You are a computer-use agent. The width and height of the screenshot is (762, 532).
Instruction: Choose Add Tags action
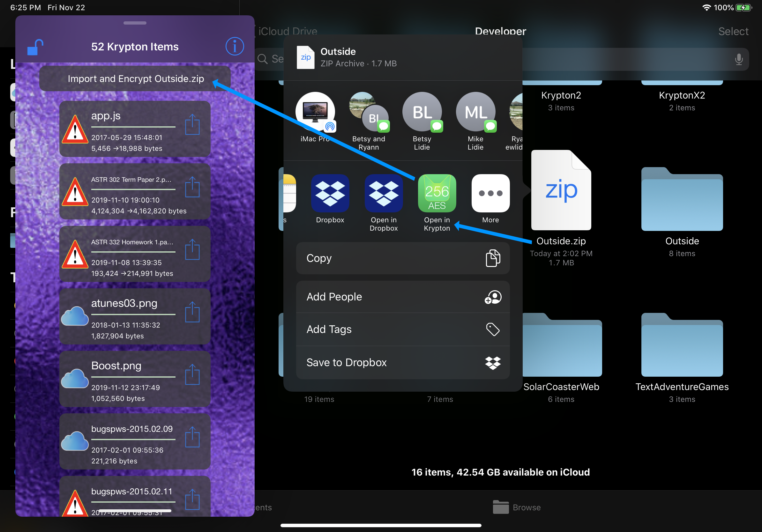pos(403,329)
